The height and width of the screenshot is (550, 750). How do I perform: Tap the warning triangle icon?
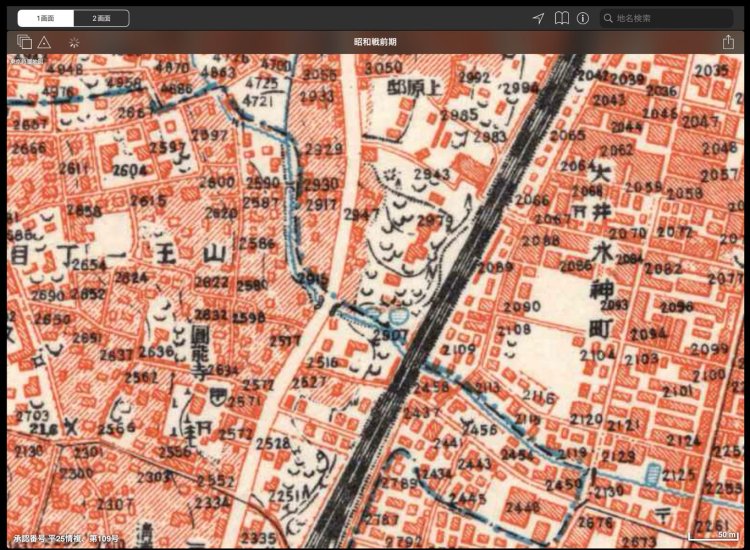(44, 42)
